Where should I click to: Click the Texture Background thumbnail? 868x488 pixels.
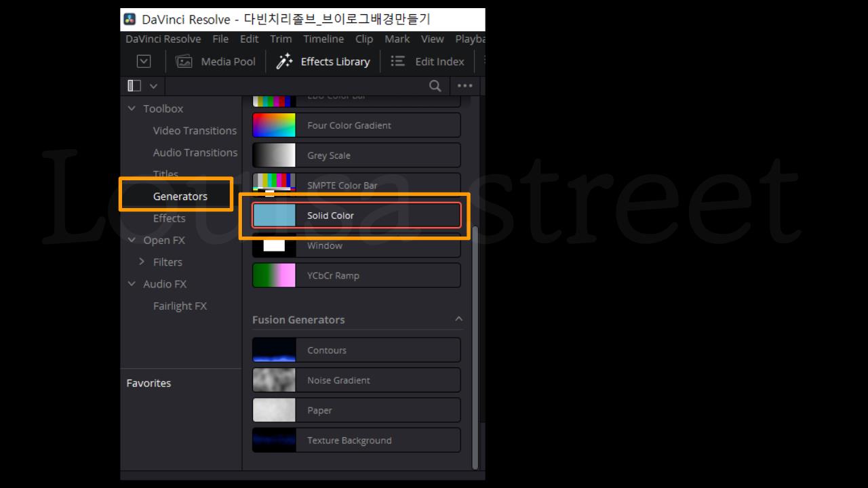tap(274, 440)
